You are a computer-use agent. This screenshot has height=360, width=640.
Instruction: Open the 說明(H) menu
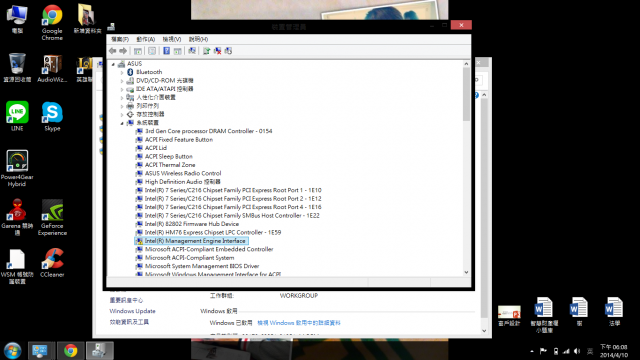(198, 39)
